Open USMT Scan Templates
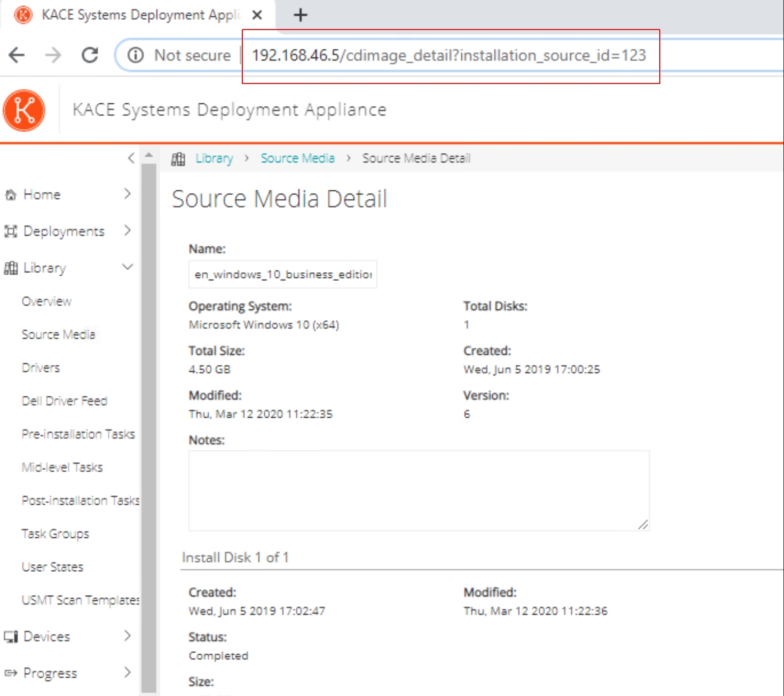784x696 pixels. pyautogui.click(x=80, y=600)
